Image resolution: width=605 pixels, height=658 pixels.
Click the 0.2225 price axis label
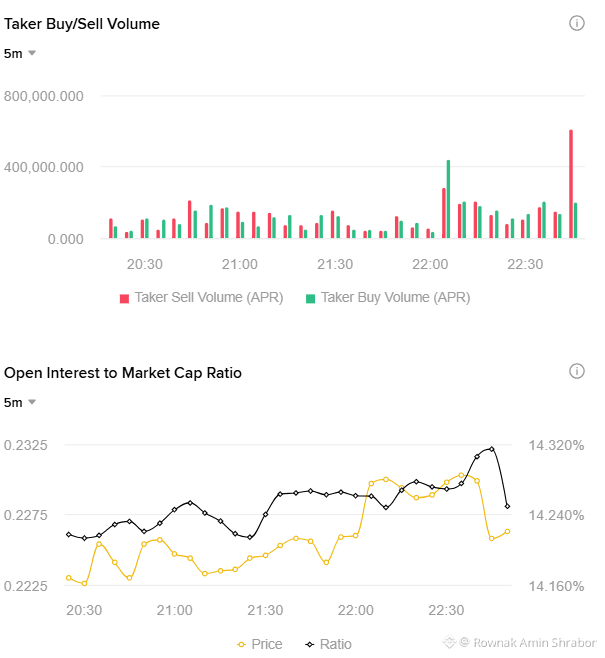[26, 586]
